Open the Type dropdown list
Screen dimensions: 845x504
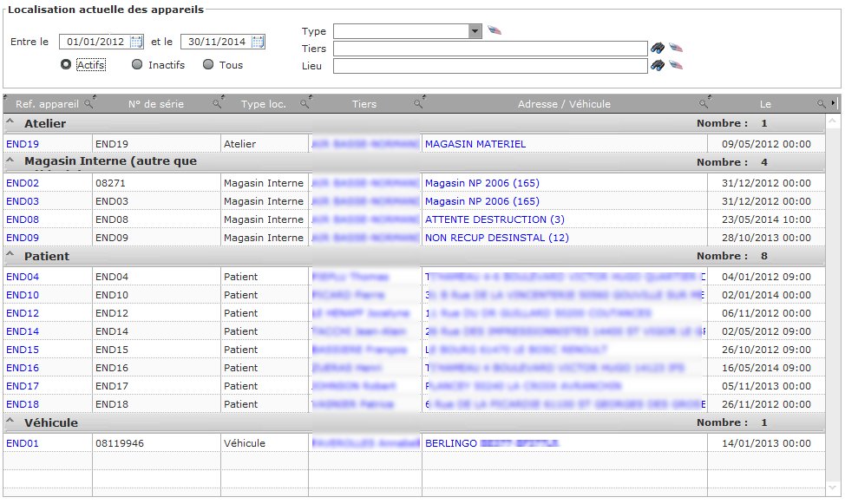[x=475, y=31]
